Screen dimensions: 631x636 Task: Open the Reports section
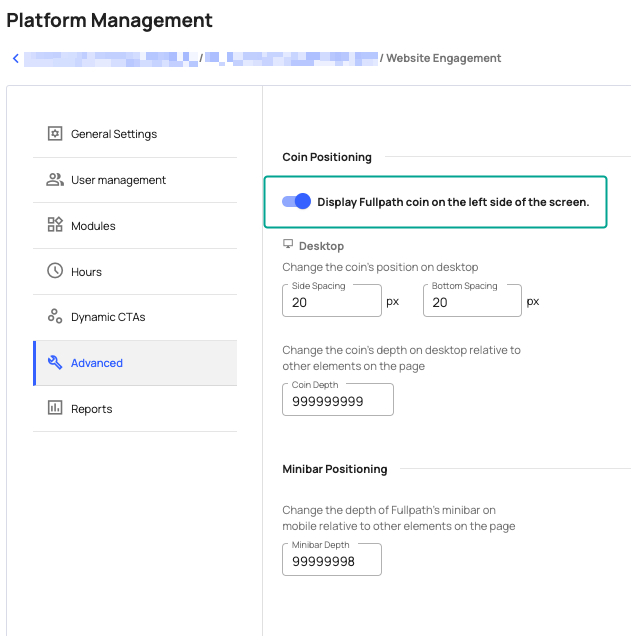(92, 409)
